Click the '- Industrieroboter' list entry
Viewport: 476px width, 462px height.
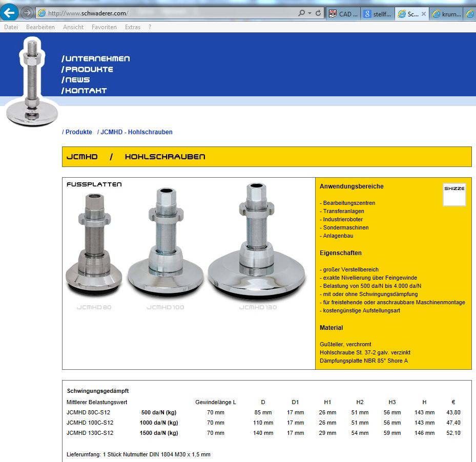point(341,219)
